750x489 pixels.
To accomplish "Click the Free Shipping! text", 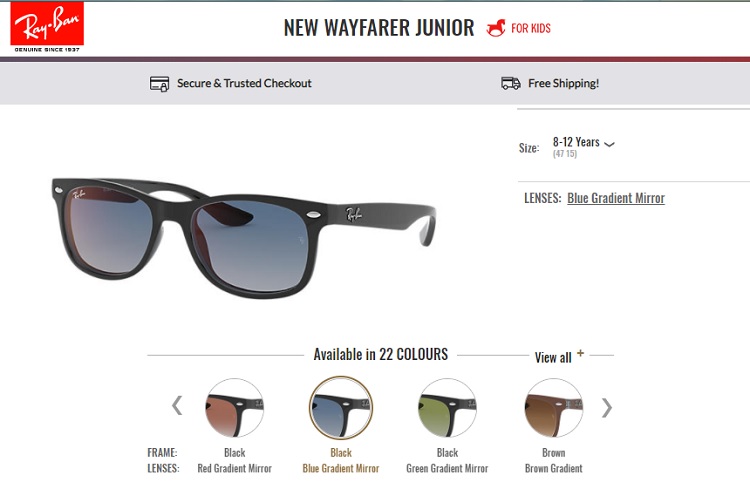I will 563,83.
